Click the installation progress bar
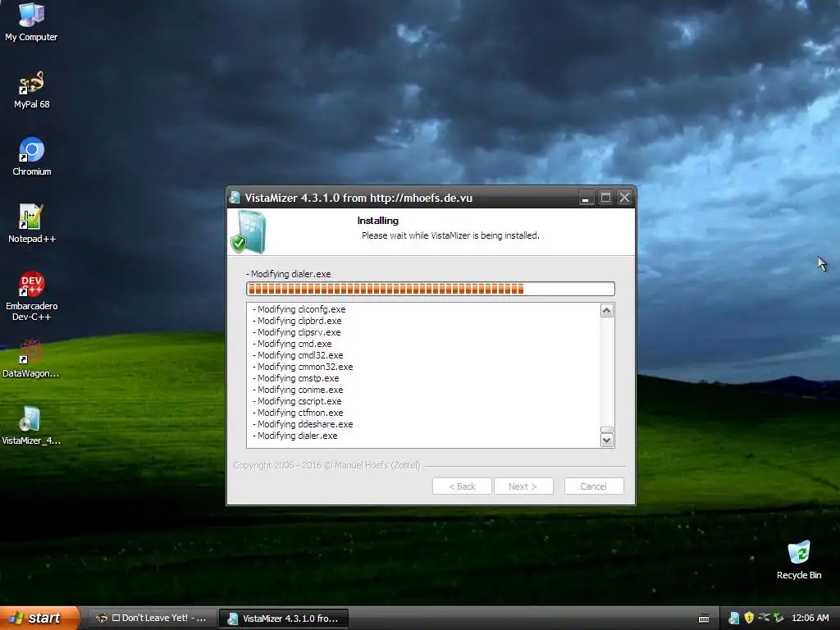Screen dimensions: 840x630 point(430,290)
